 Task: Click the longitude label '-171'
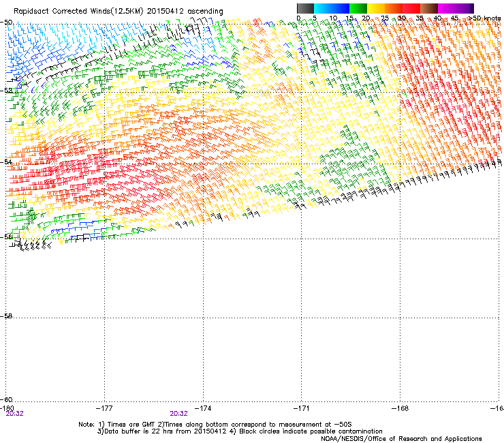302,408
